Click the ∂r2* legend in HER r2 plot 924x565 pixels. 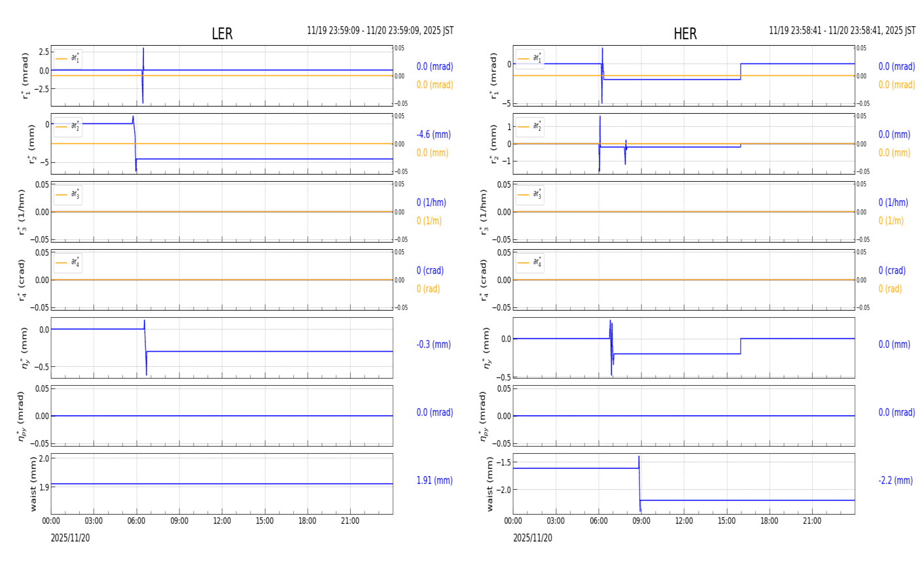(x=529, y=126)
